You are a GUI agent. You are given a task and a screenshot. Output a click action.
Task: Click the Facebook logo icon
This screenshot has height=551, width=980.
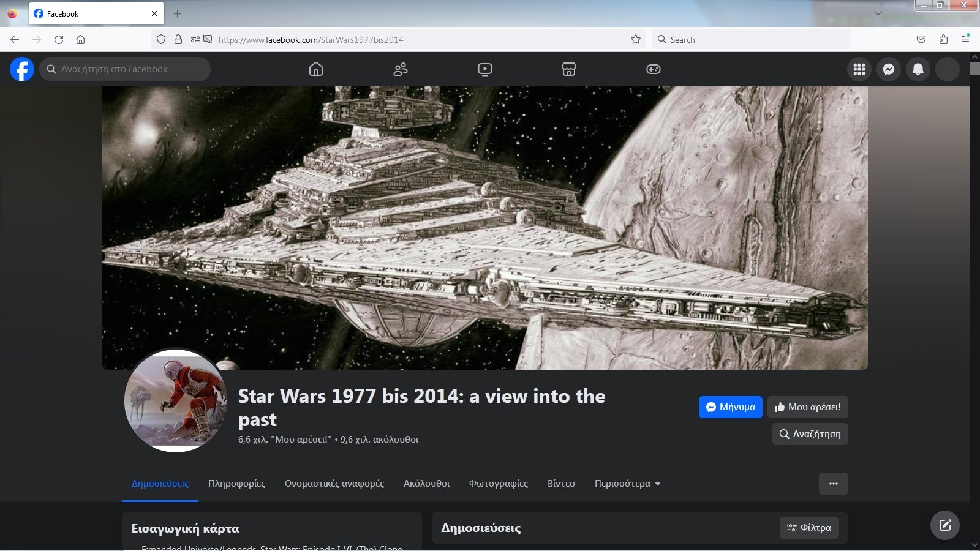22,69
